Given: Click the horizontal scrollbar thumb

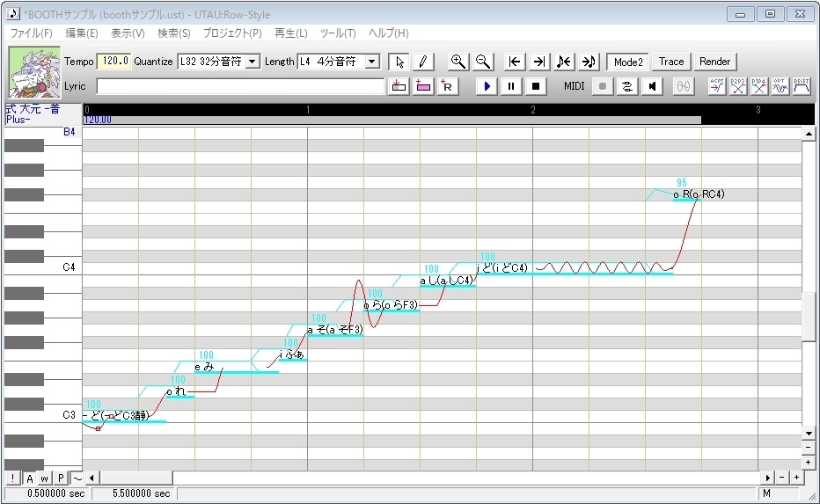Looking at the screenshot, I should click(136, 478).
